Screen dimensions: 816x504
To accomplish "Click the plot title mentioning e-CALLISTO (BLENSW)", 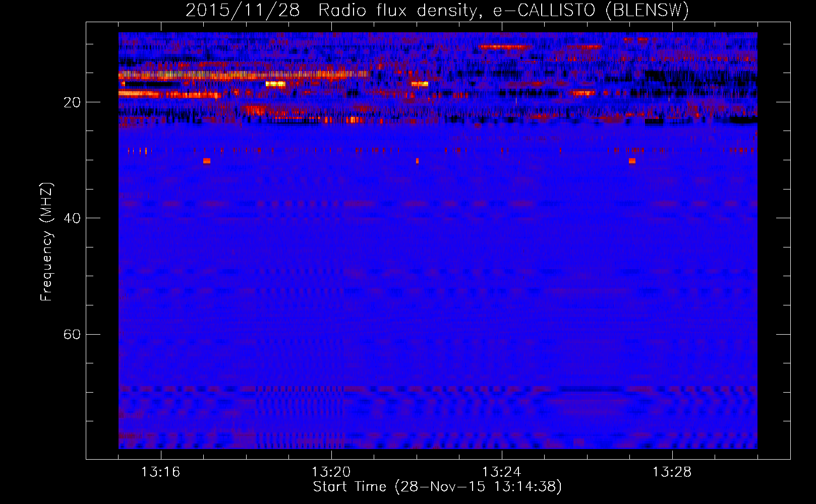I will pyautogui.click(x=437, y=10).
